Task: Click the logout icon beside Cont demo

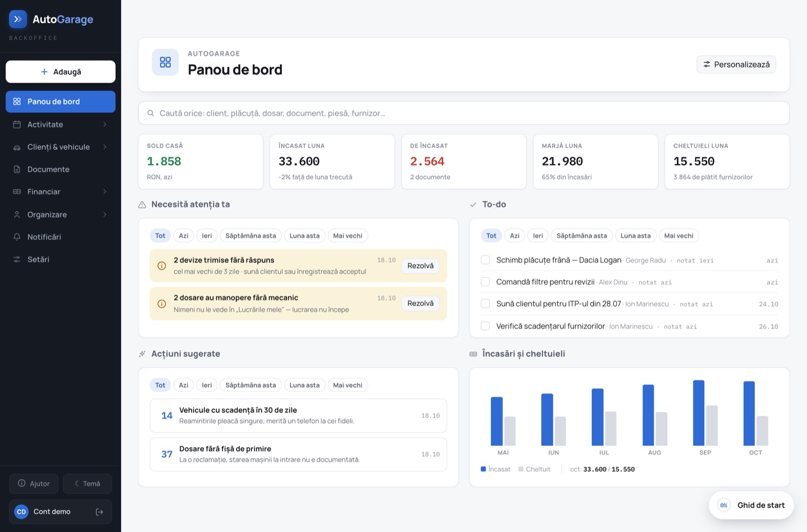Action: pos(99,512)
